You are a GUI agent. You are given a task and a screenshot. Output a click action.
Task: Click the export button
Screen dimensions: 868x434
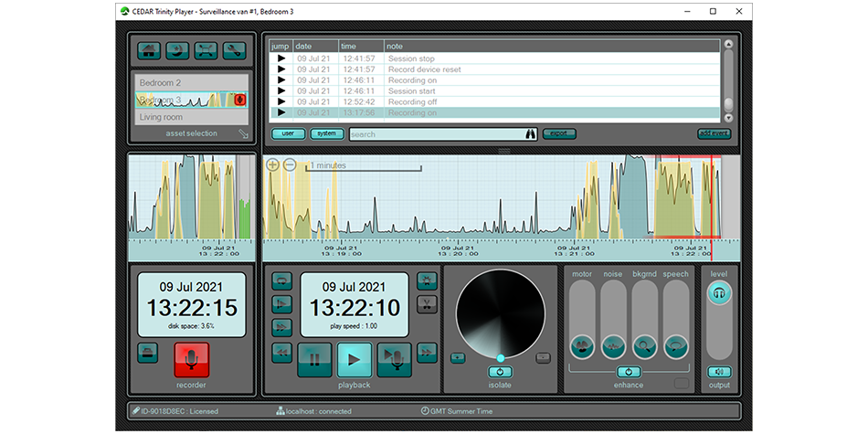pyautogui.click(x=559, y=133)
